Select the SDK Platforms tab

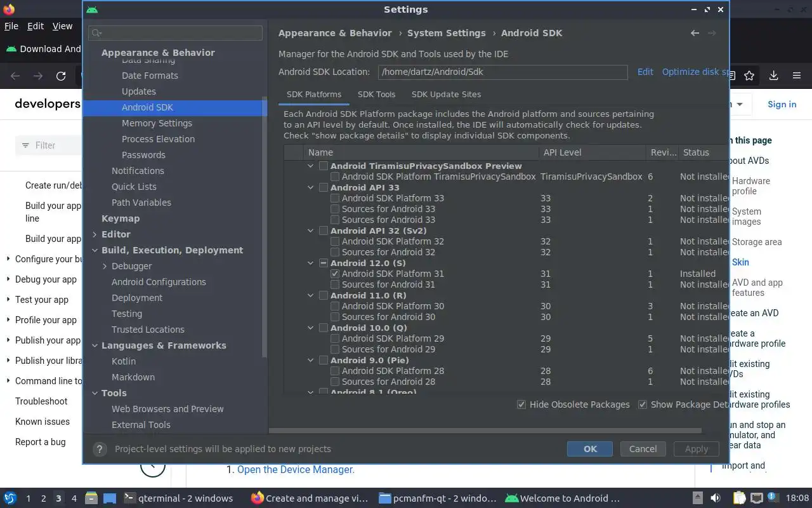pyautogui.click(x=314, y=94)
